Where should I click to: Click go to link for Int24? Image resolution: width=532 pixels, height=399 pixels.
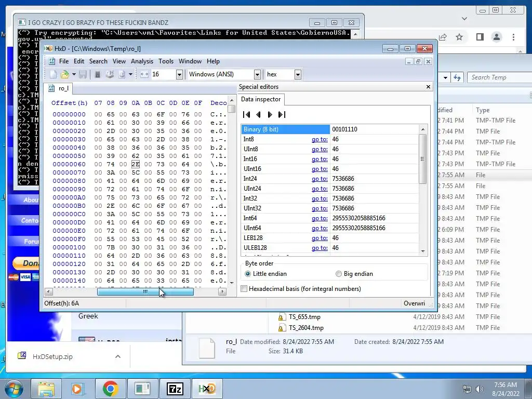pyautogui.click(x=320, y=179)
